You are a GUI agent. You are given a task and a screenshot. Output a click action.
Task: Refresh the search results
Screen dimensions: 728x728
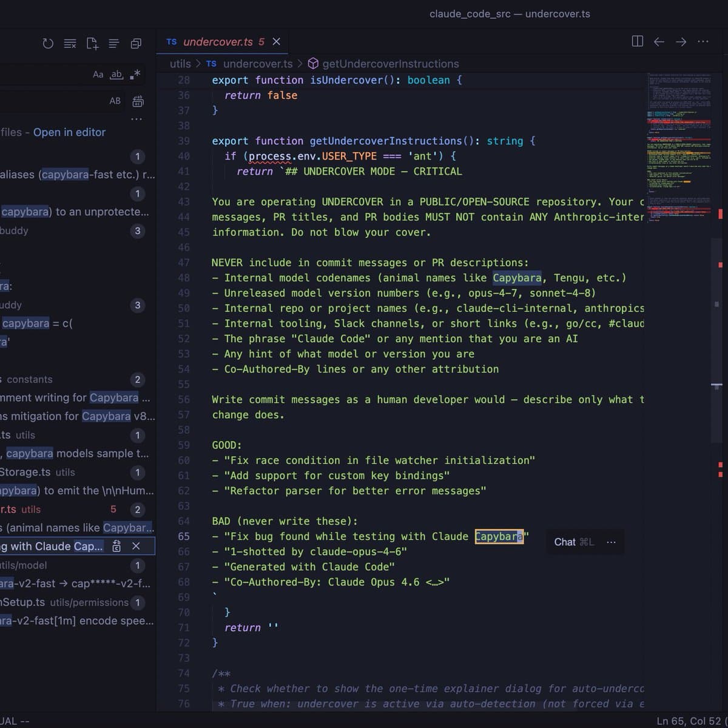pyautogui.click(x=48, y=43)
